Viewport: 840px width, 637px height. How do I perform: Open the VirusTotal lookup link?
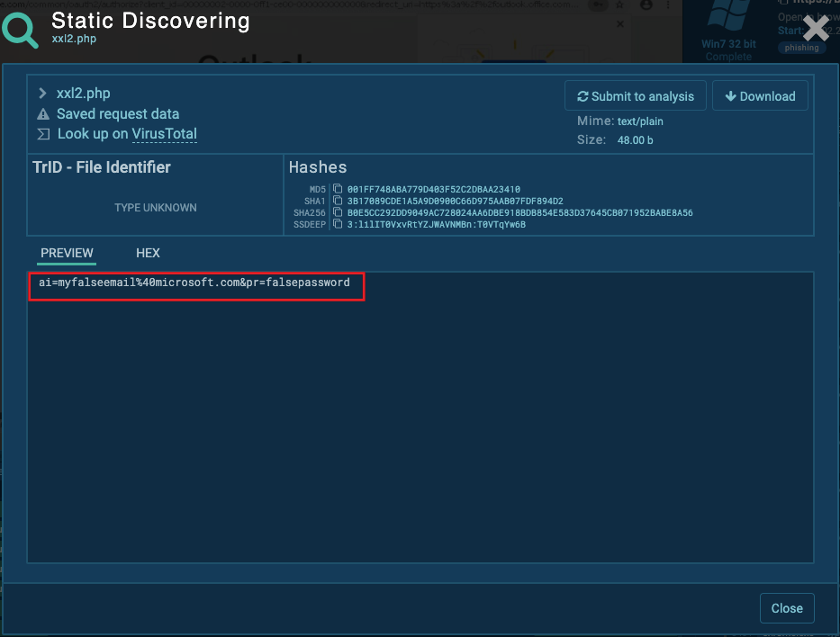click(x=165, y=134)
